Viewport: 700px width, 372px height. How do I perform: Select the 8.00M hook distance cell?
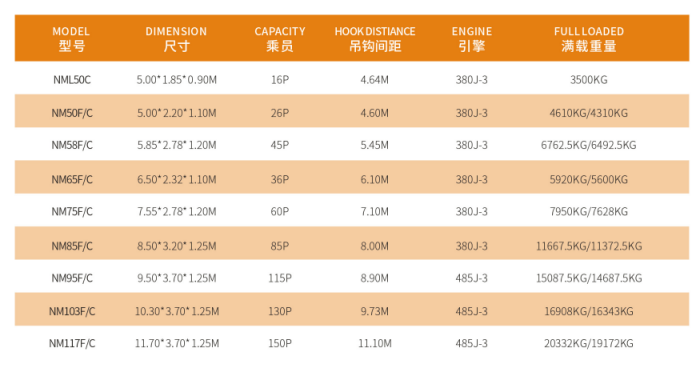[375, 246]
